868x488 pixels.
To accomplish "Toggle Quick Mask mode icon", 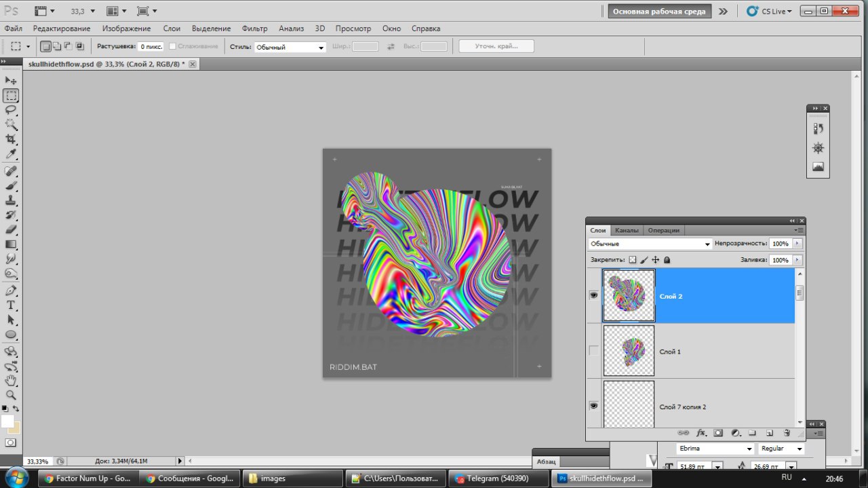I will click(11, 443).
